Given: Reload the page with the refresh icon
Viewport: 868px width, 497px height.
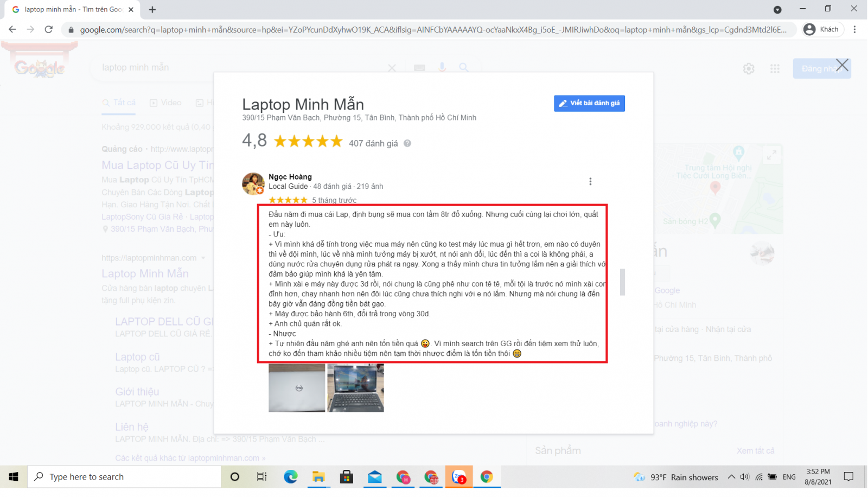Looking at the screenshot, I should point(49,29).
